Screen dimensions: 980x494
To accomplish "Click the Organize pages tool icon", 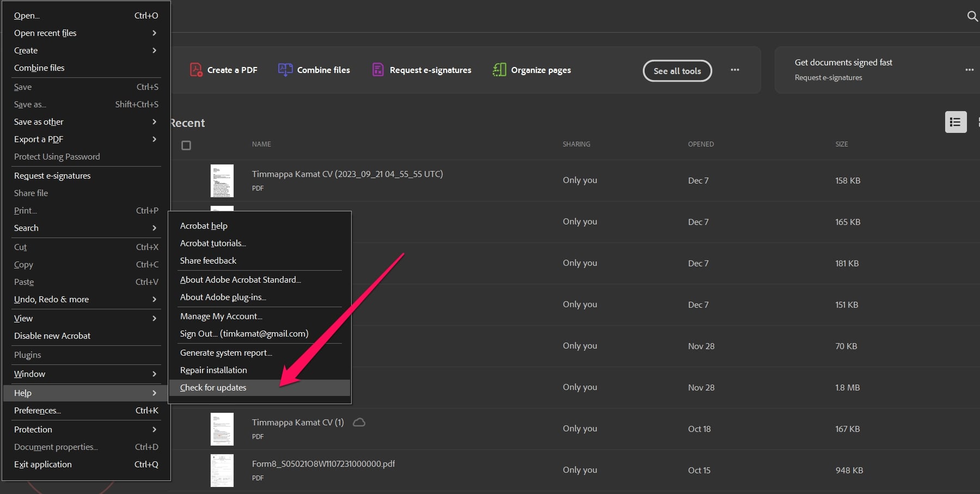I will coord(499,70).
